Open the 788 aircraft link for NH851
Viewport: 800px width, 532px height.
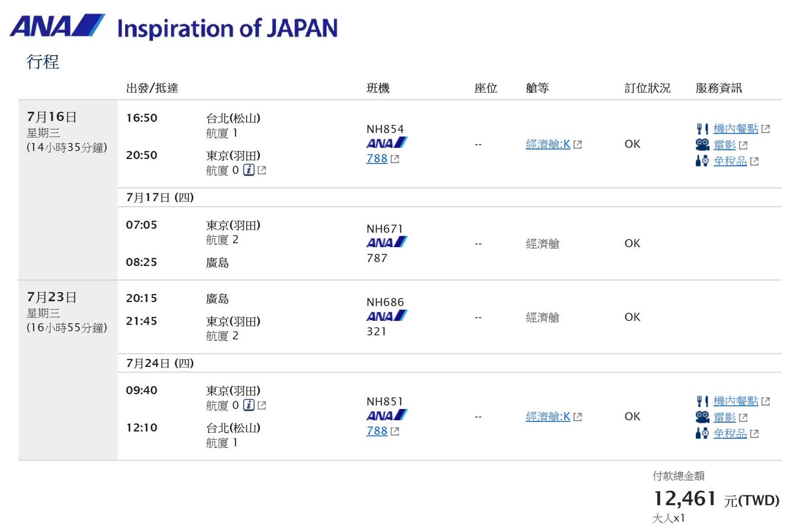coord(377,431)
